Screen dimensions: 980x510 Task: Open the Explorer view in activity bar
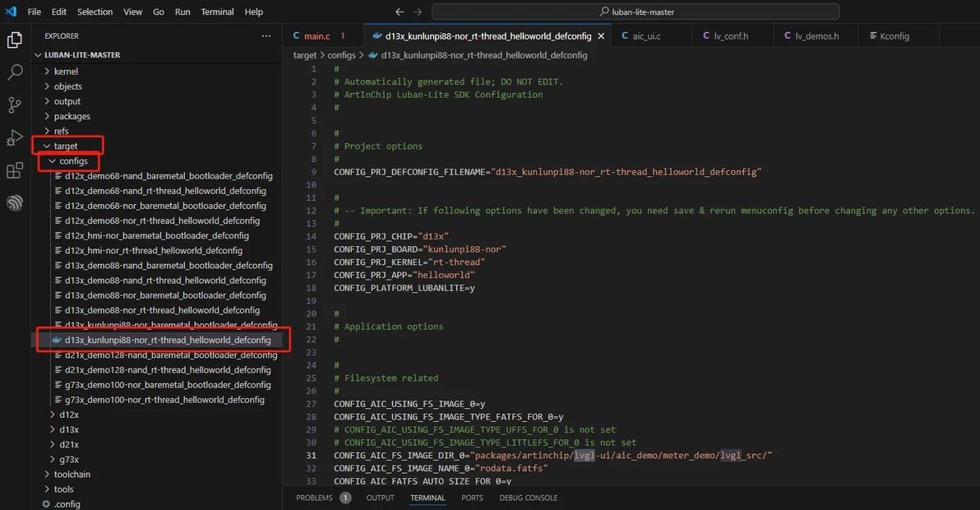tap(14, 40)
